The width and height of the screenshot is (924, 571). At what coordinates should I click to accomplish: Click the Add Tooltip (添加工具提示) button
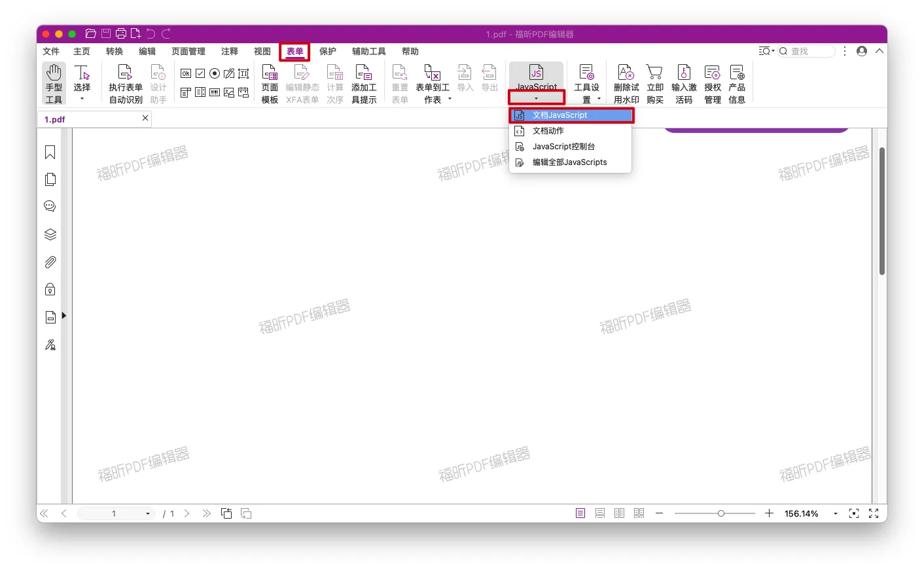point(364,83)
